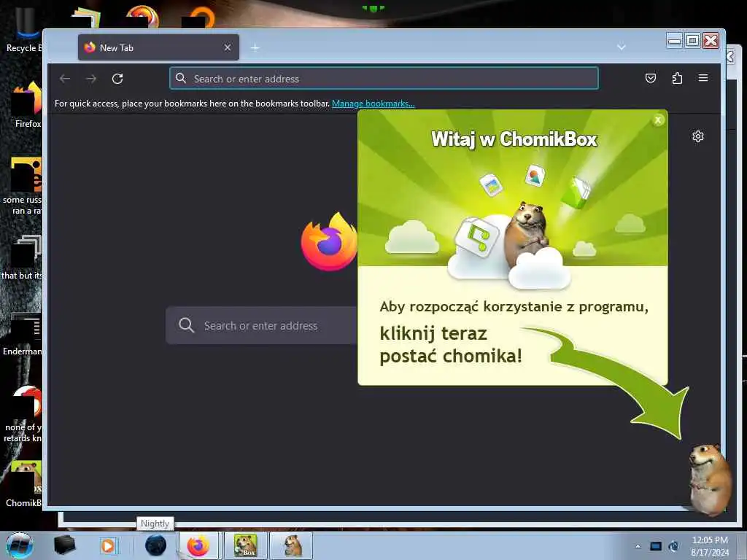Select the Enderman desktop icon

22,334
